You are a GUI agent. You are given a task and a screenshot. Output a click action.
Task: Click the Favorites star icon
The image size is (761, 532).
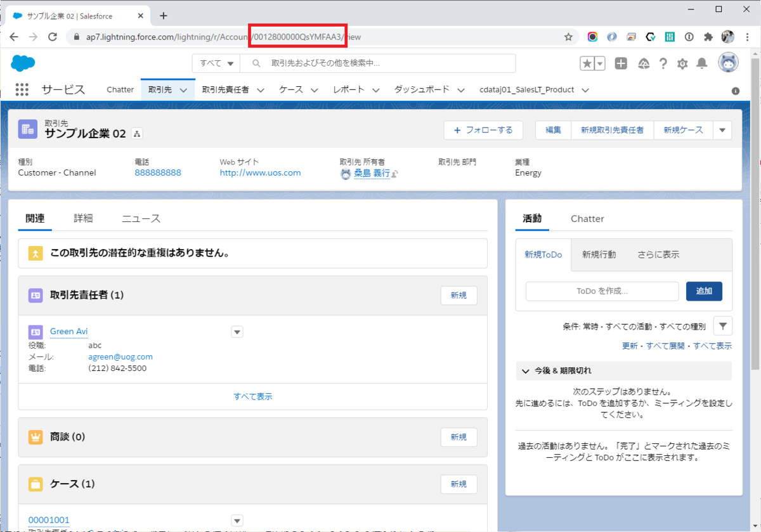tap(587, 63)
